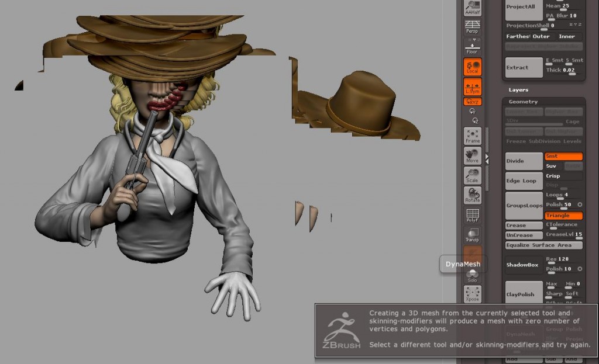Click the Floor grid icon

pos(473,48)
